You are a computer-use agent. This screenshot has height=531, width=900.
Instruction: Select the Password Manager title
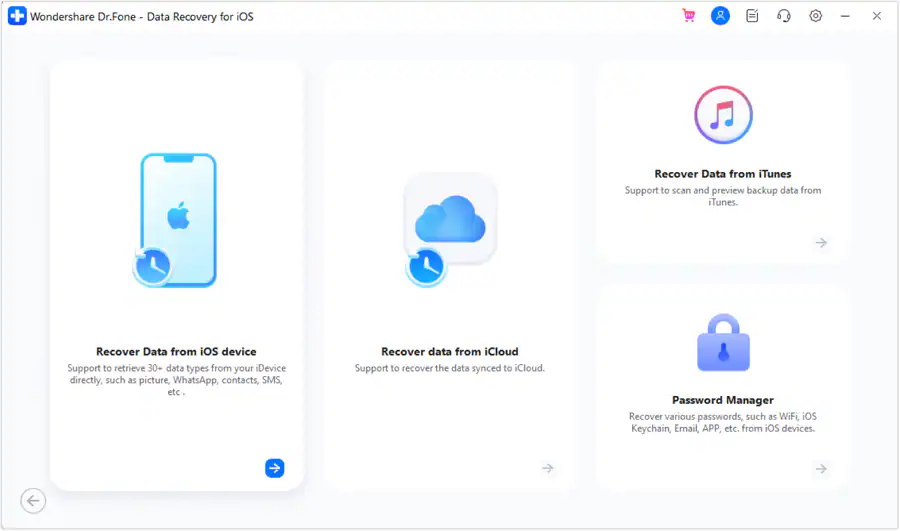pyautogui.click(x=723, y=400)
